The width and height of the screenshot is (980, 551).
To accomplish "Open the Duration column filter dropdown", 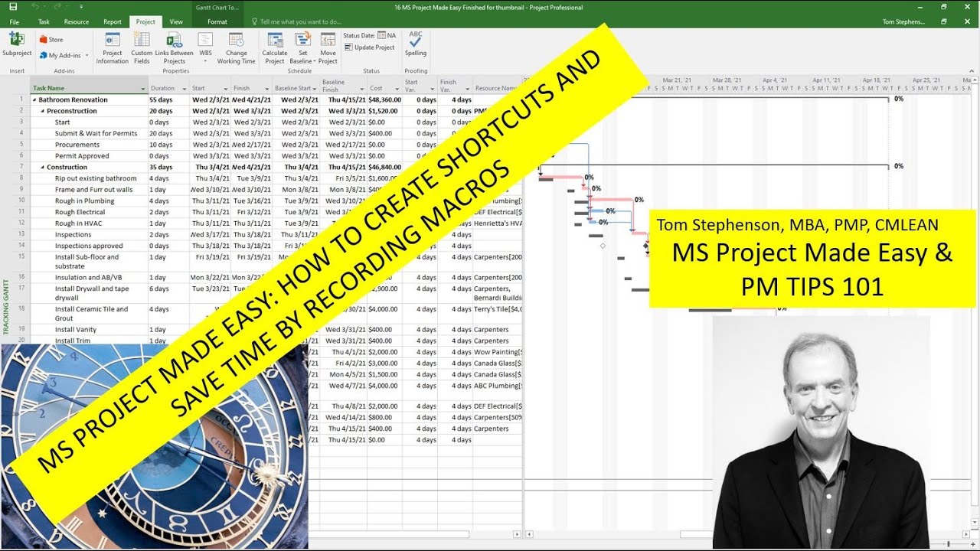I will [185, 89].
